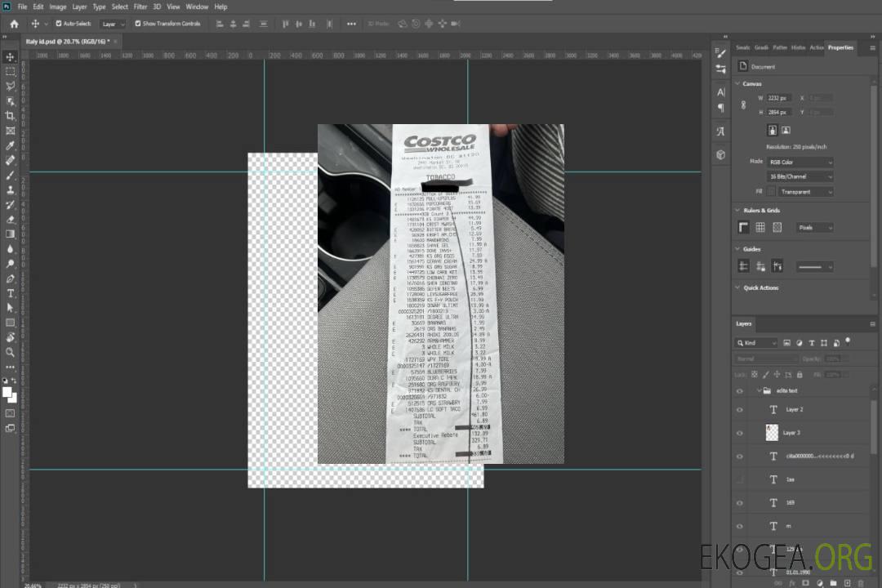Set canvas to landscape orientation
Viewport: 882px width, 588px height.
click(x=786, y=130)
